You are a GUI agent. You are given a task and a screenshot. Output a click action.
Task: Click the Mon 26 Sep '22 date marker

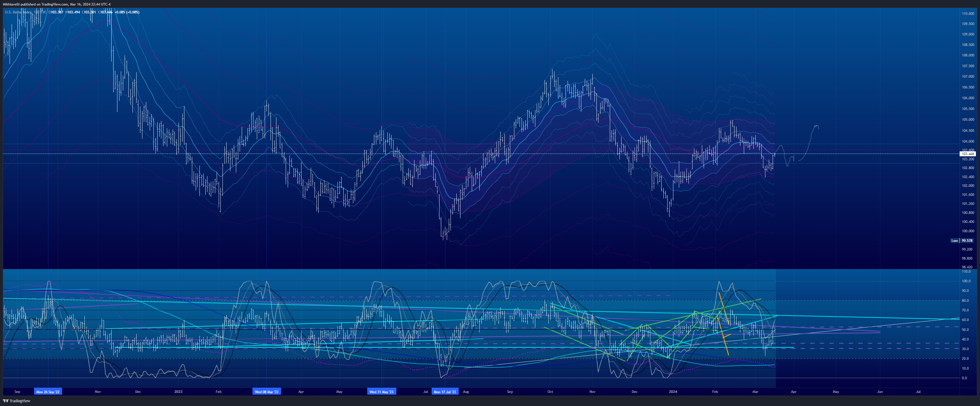[47, 391]
